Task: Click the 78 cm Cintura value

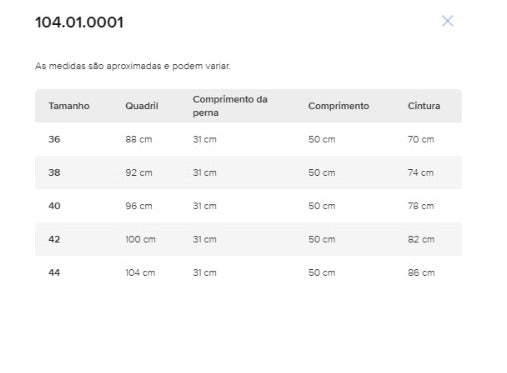Action: [421, 206]
